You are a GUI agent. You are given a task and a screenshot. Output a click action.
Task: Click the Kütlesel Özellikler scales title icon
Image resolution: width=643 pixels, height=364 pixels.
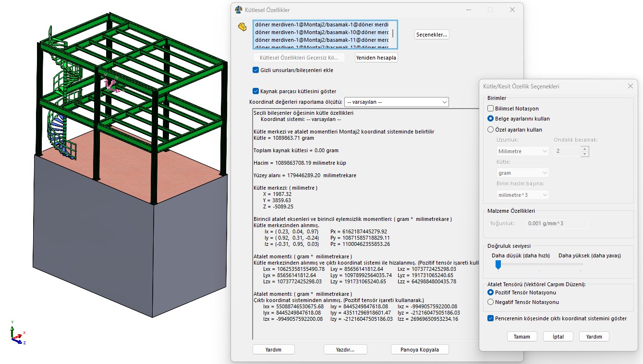coord(239,10)
